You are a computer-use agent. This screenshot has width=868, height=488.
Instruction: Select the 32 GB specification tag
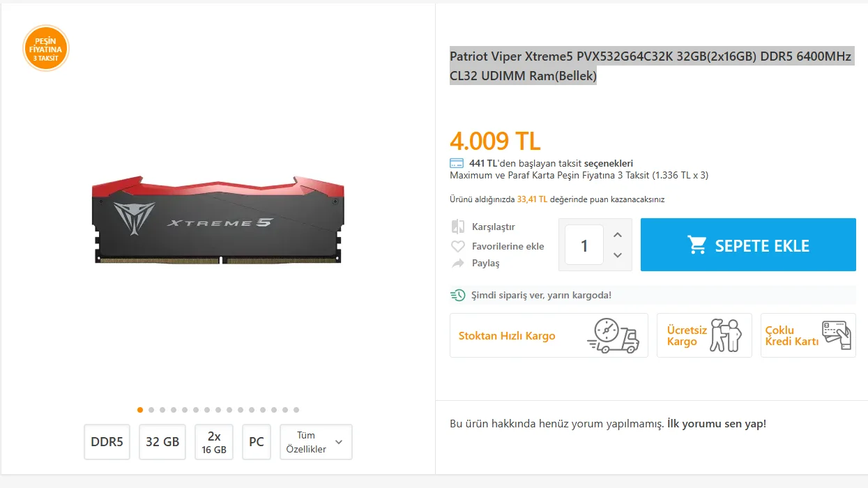pos(162,442)
